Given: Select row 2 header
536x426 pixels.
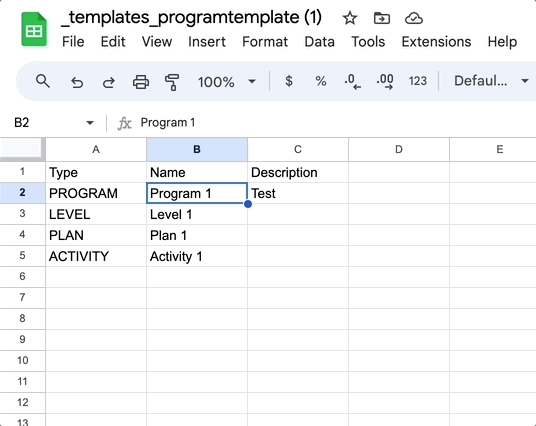Looking at the screenshot, I should (23, 193).
